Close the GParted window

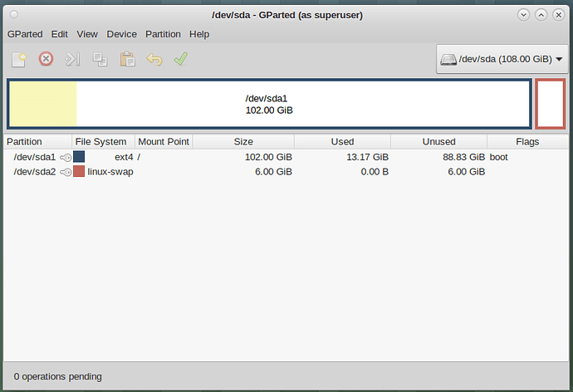(558, 15)
